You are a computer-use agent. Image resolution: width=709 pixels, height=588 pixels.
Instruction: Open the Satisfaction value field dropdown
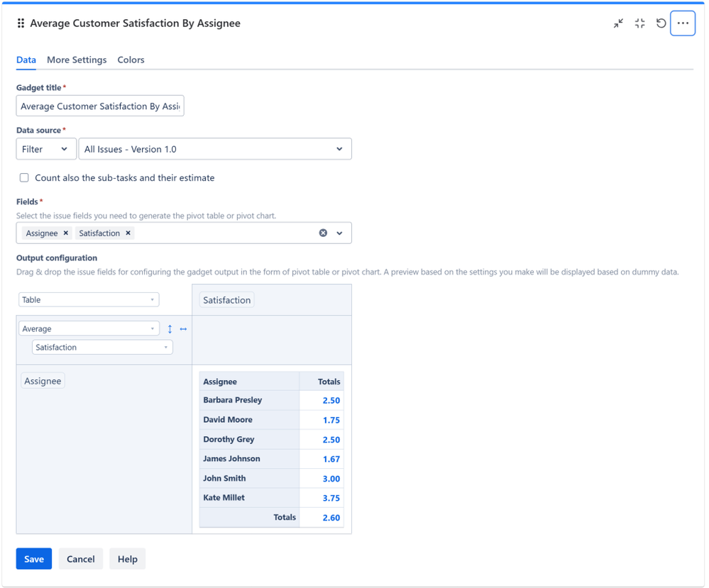pos(102,347)
